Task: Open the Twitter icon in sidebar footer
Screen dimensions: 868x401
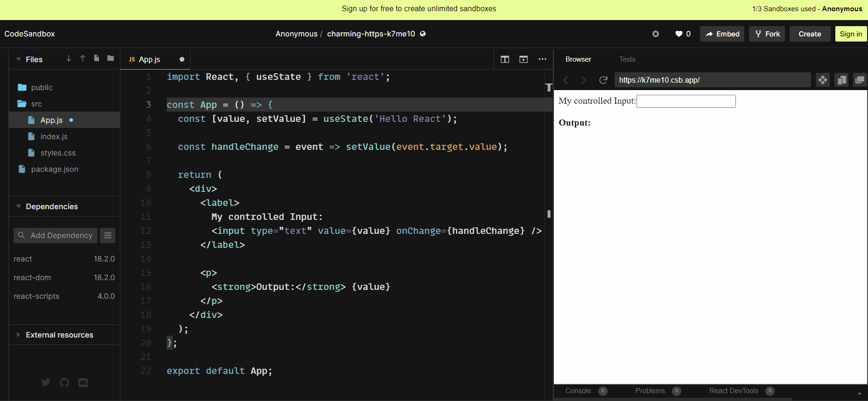Action: (46, 382)
